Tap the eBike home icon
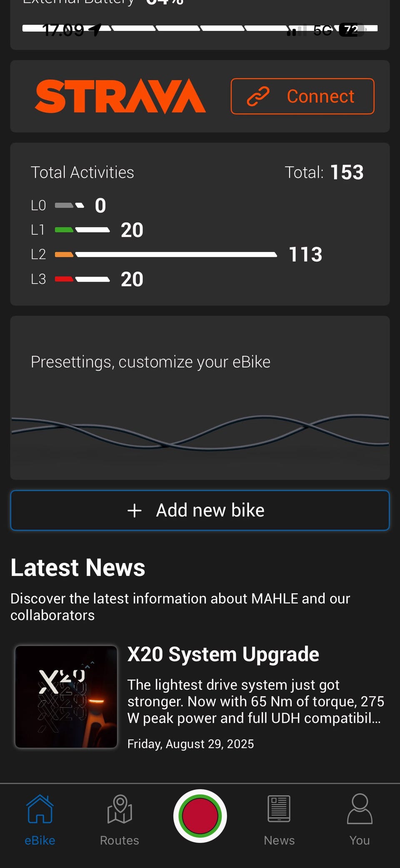The width and height of the screenshot is (400, 868). click(40, 809)
